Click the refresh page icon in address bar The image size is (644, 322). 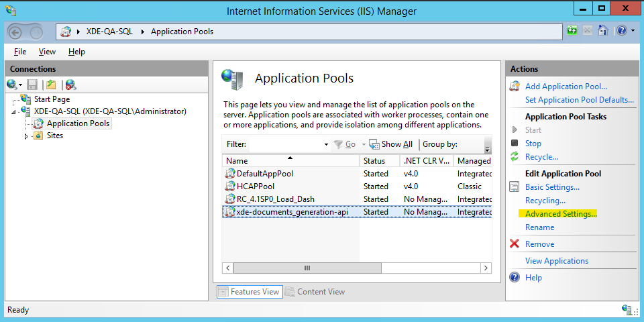click(x=572, y=31)
